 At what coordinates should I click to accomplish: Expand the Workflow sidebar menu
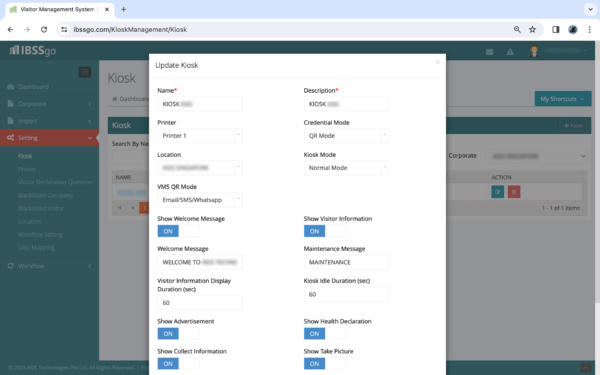pos(49,266)
